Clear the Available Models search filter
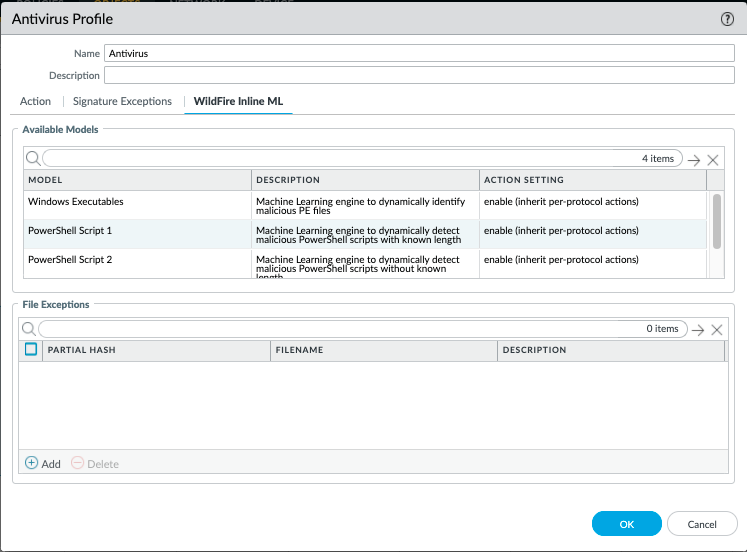747x552 pixels. (713, 160)
